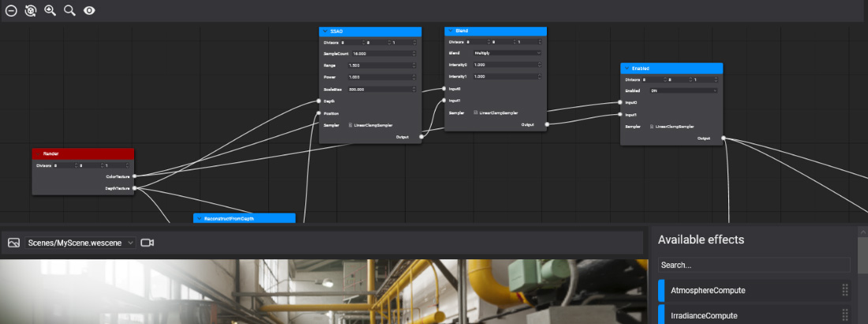Image resolution: width=868 pixels, height=324 pixels.
Task: Click the drag handle for IrradianceCompute
Action: [x=845, y=315]
